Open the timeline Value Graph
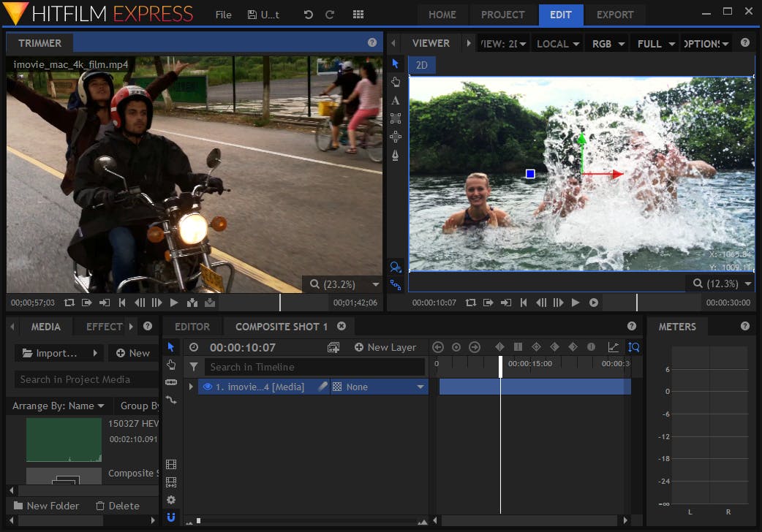Viewport: 762px width, 532px height. (613, 347)
